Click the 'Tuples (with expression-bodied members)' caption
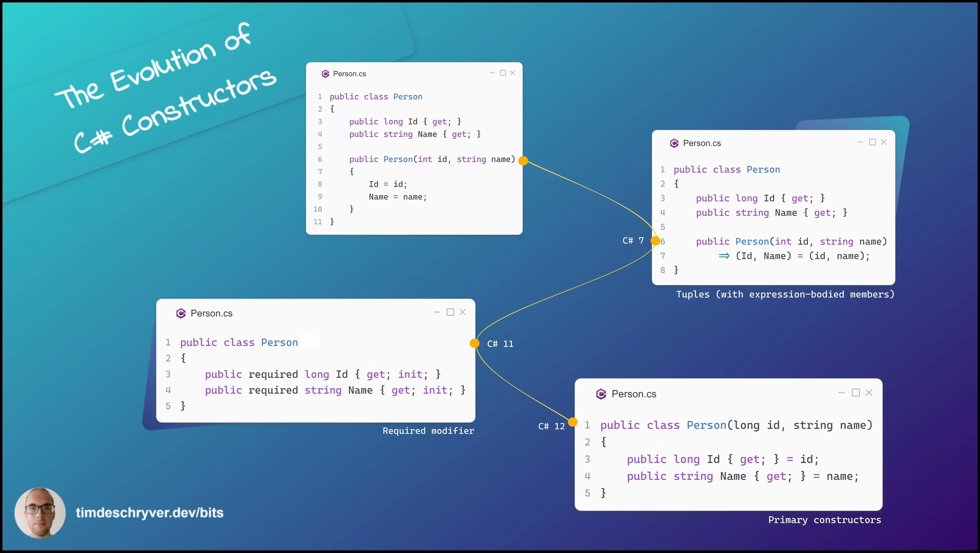 click(x=785, y=295)
